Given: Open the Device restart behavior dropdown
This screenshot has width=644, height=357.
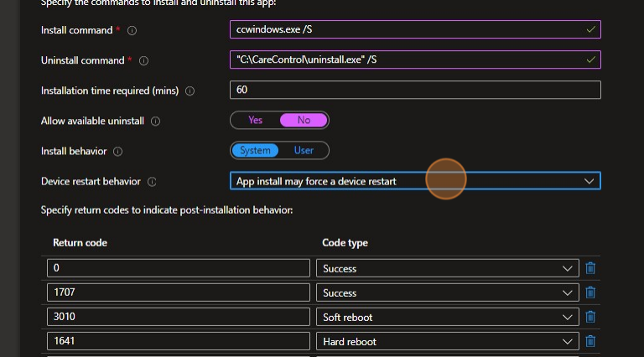Looking at the screenshot, I should pyautogui.click(x=415, y=181).
